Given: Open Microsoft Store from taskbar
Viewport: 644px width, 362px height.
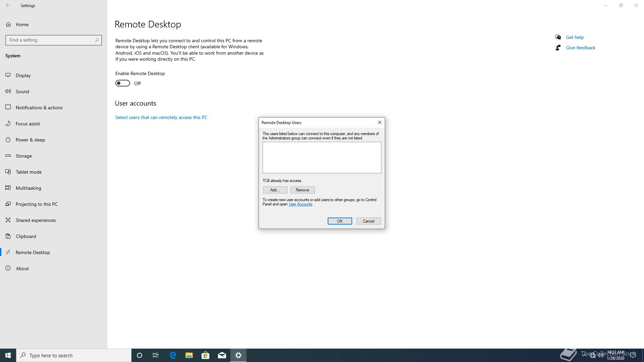Looking at the screenshot, I should tap(205, 355).
